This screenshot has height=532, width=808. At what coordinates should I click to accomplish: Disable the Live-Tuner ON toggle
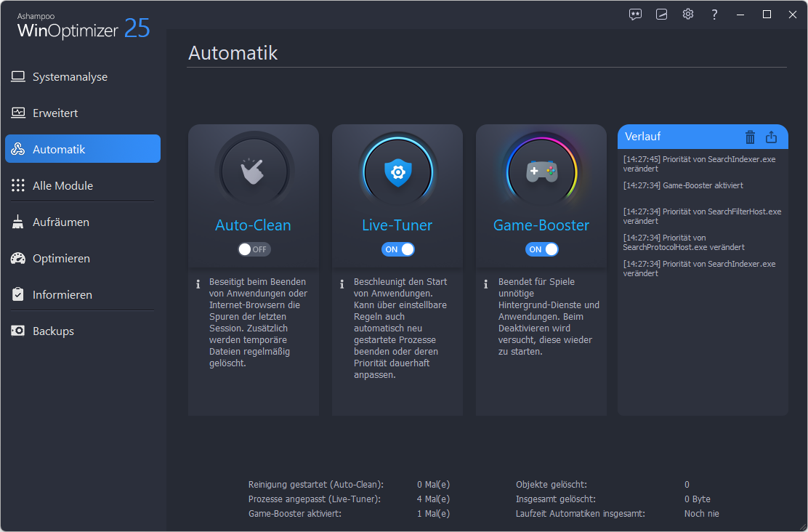tap(397, 249)
